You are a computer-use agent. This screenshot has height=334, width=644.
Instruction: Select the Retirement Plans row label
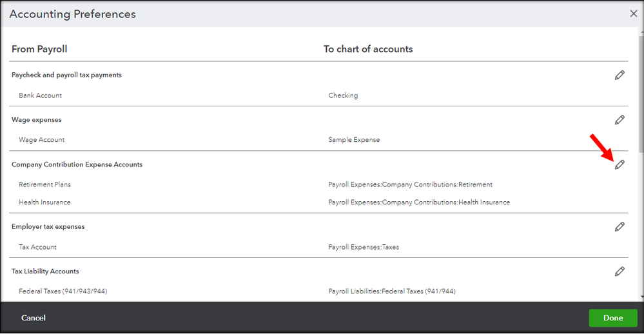[x=45, y=185]
